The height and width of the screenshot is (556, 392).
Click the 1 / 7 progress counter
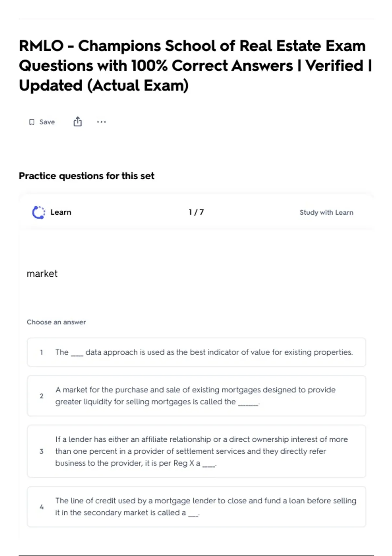[196, 212]
